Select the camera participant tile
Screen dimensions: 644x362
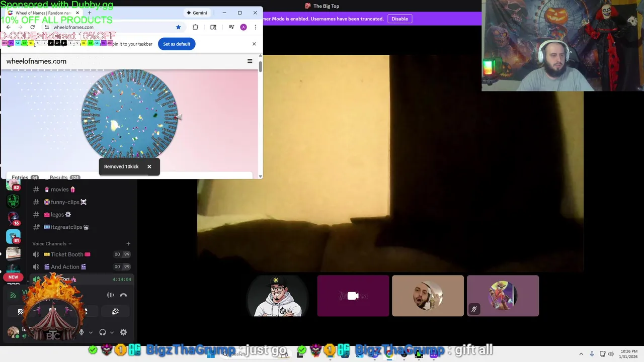pos(353,296)
